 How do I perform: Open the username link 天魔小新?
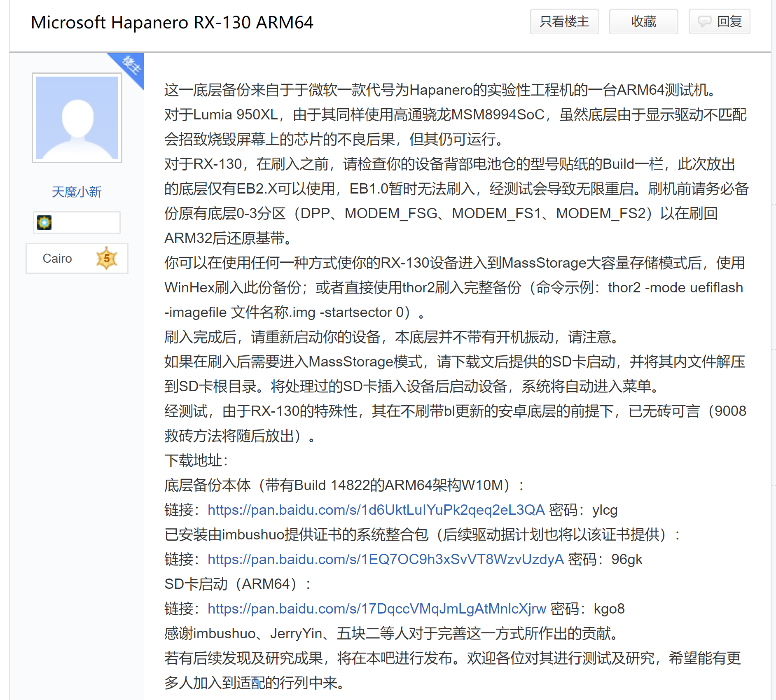(77, 191)
